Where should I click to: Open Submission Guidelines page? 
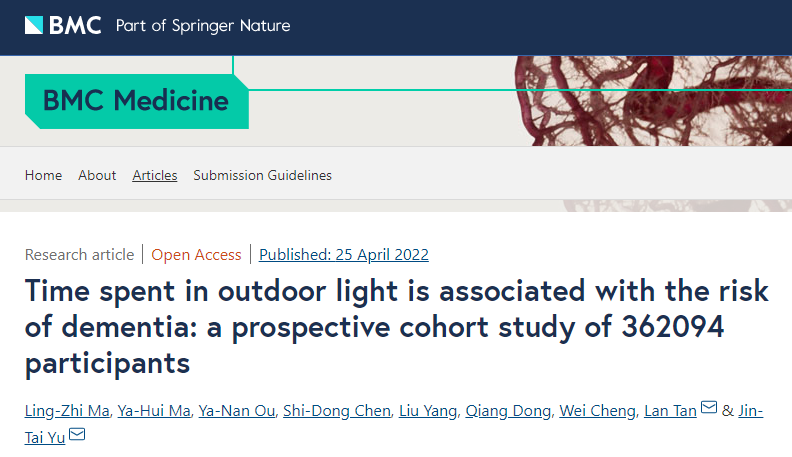tap(262, 175)
